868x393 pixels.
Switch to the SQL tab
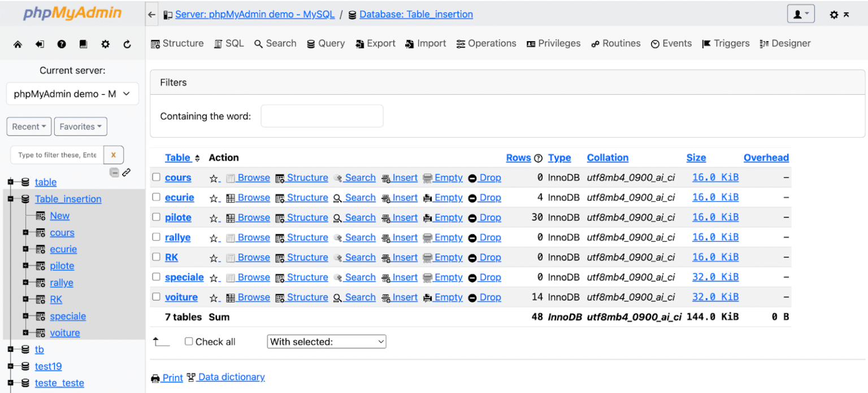(229, 43)
